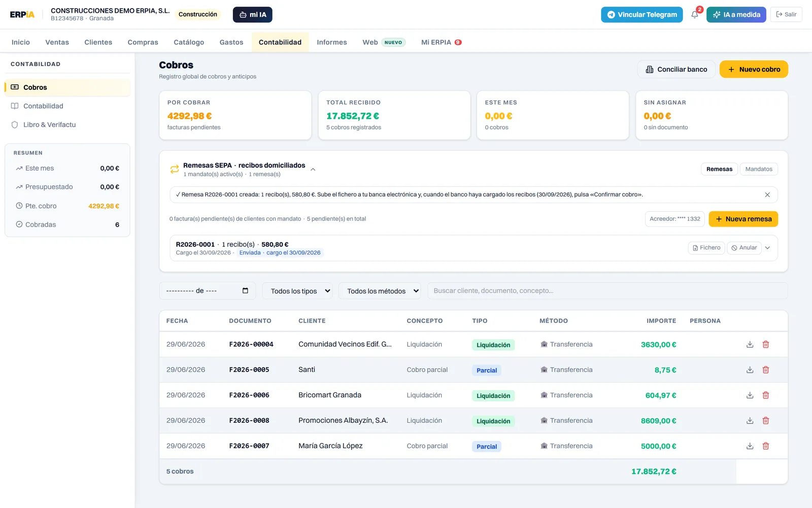Delete the María García López cobro
This screenshot has height=508, width=812.
[x=766, y=446]
